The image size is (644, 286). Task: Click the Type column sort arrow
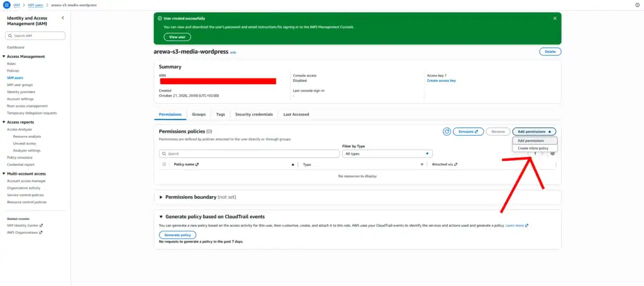click(422, 165)
